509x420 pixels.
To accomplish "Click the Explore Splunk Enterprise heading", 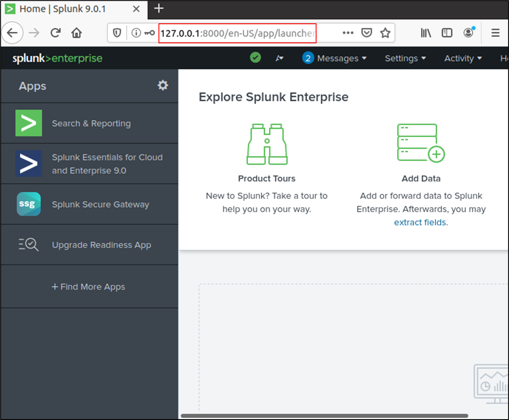I will point(274,97).
